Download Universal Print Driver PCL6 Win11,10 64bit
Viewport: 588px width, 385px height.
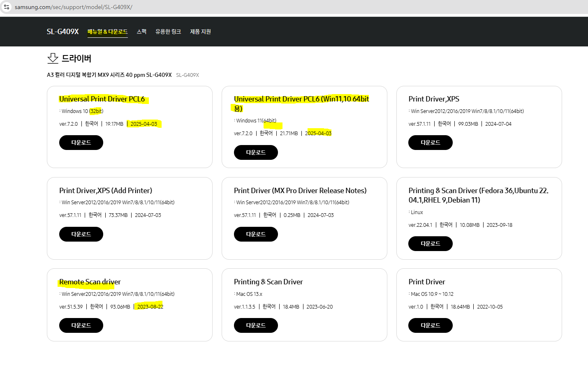[256, 152]
